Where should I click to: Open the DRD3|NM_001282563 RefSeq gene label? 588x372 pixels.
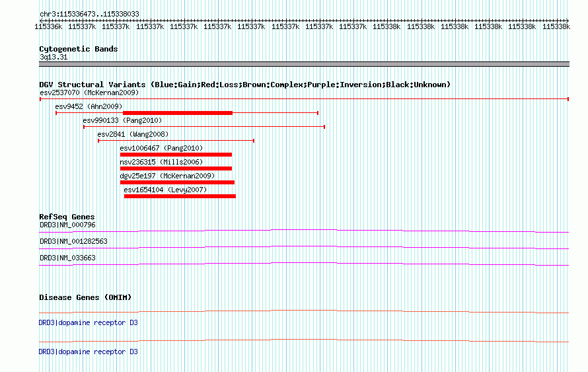click(73, 241)
